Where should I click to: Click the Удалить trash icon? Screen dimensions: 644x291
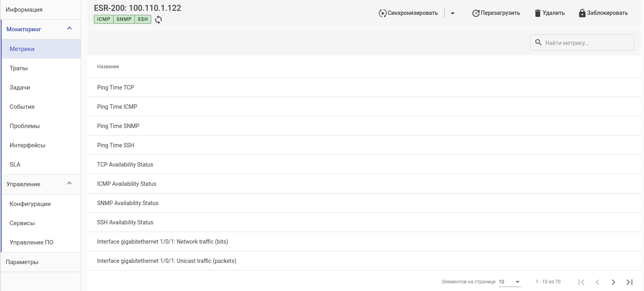[538, 13]
